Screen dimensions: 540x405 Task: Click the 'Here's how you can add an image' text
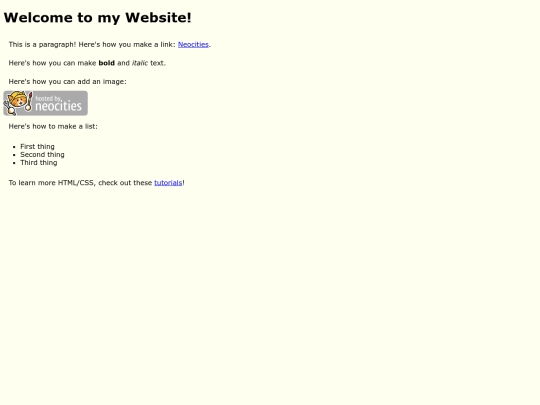68,82
